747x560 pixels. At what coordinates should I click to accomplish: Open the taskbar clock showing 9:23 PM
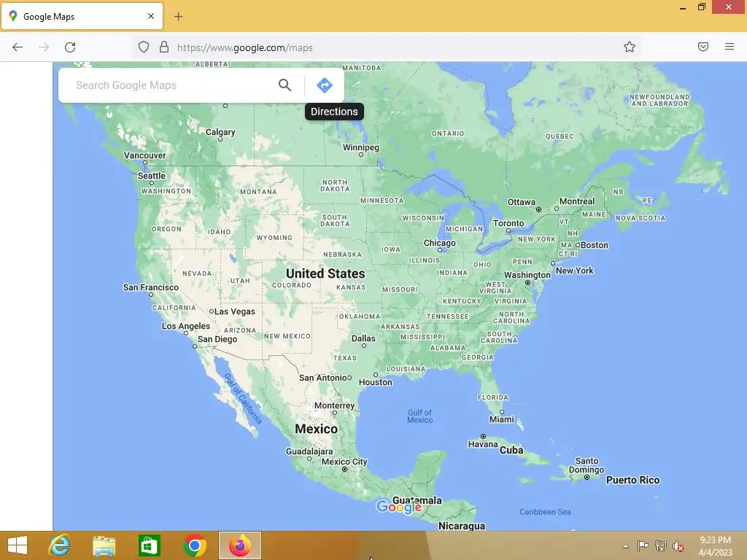click(x=715, y=546)
